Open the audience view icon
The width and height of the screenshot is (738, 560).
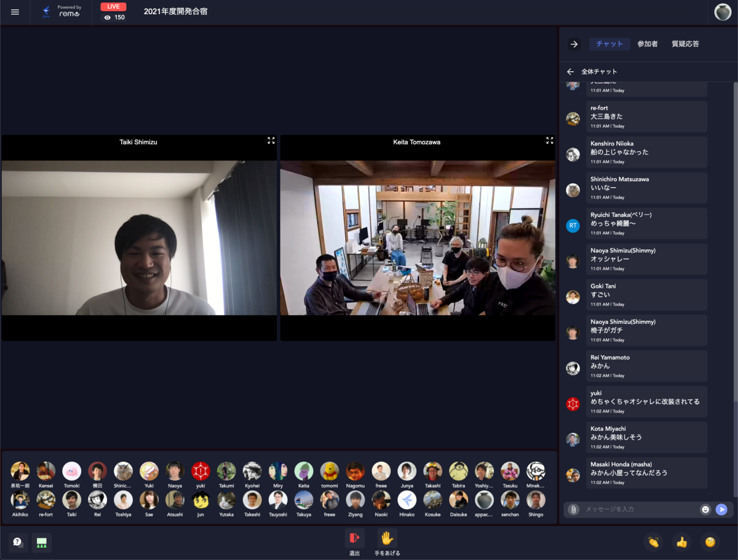[42, 542]
